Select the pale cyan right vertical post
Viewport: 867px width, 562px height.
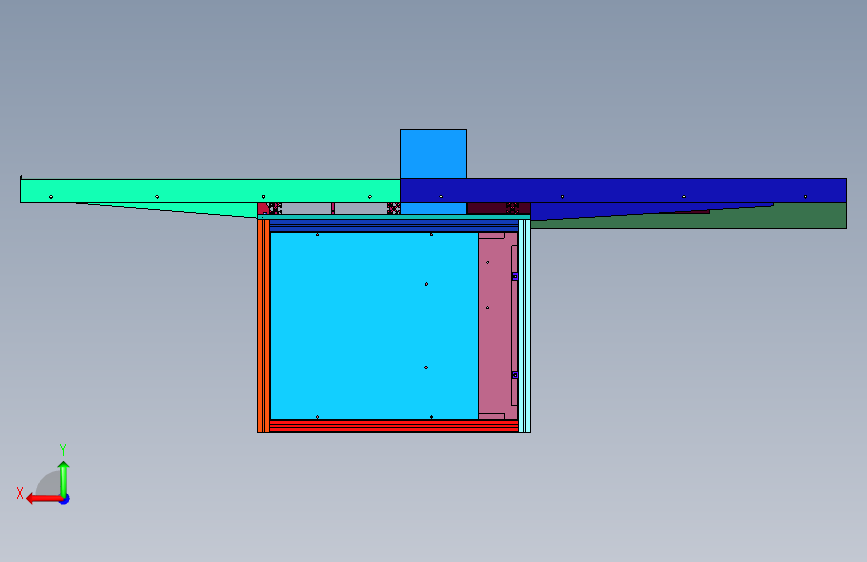[524, 326]
